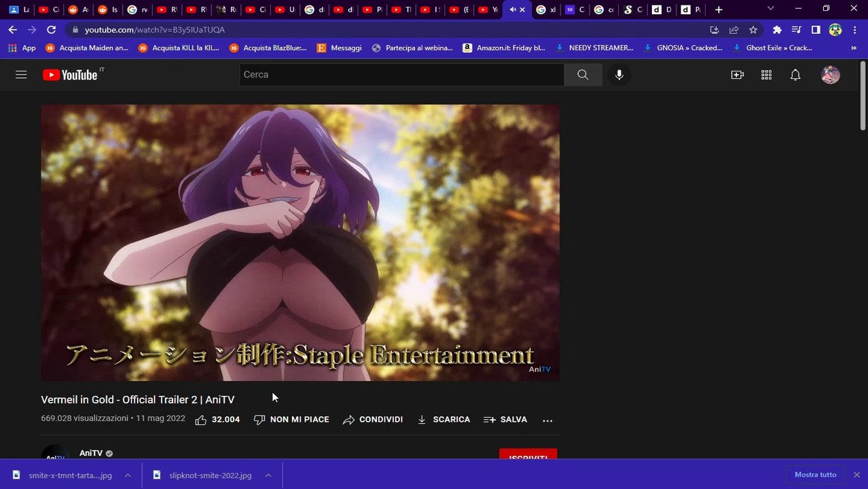Open the Create video camera icon

coord(737,75)
